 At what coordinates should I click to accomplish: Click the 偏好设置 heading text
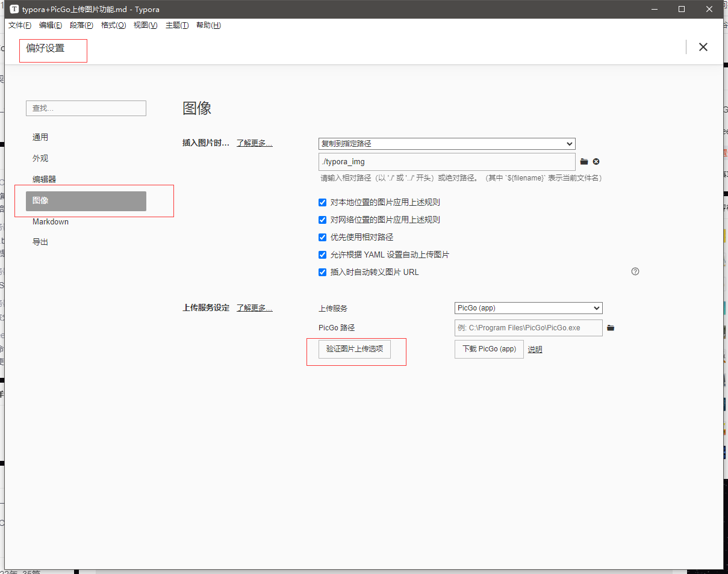click(x=45, y=48)
